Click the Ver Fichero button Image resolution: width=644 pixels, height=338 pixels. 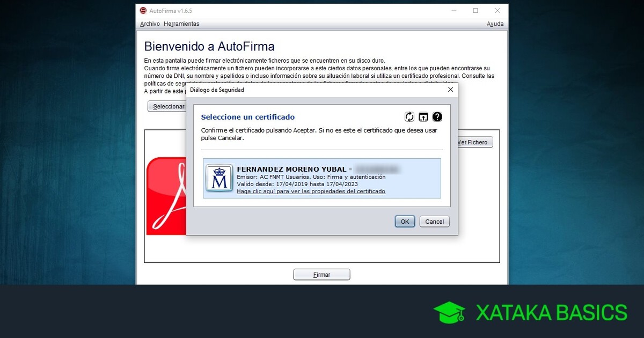pyautogui.click(x=474, y=142)
